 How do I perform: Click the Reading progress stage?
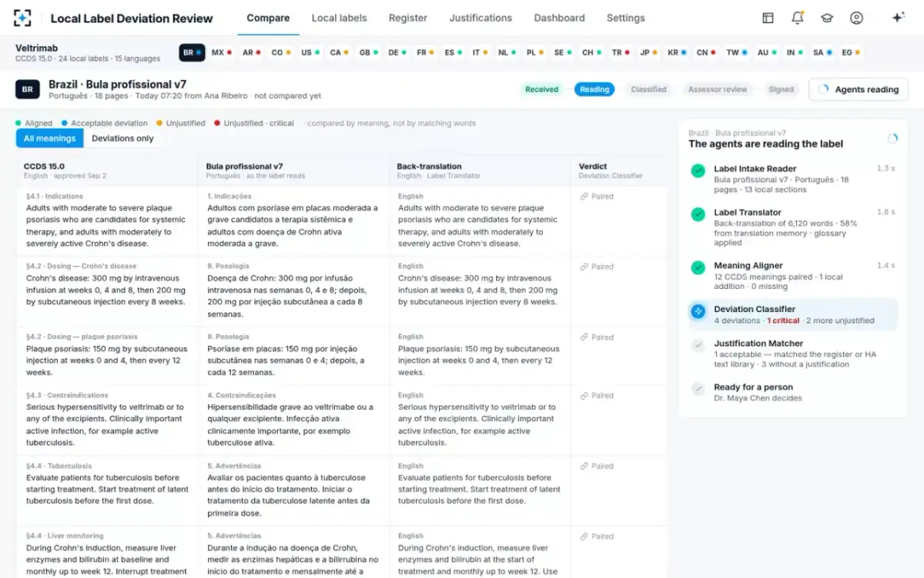(594, 89)
